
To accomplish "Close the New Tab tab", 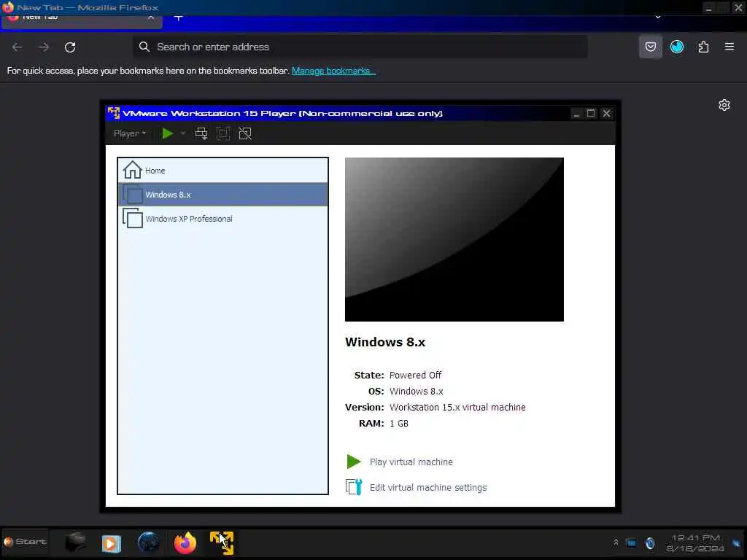I will pyautogui.click(x=150, y=17).
